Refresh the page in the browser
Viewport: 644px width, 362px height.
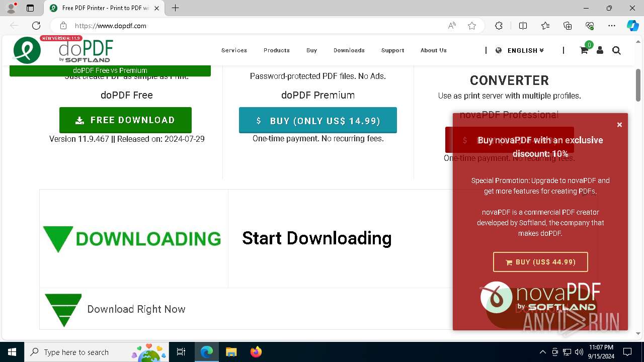[36, 26]
